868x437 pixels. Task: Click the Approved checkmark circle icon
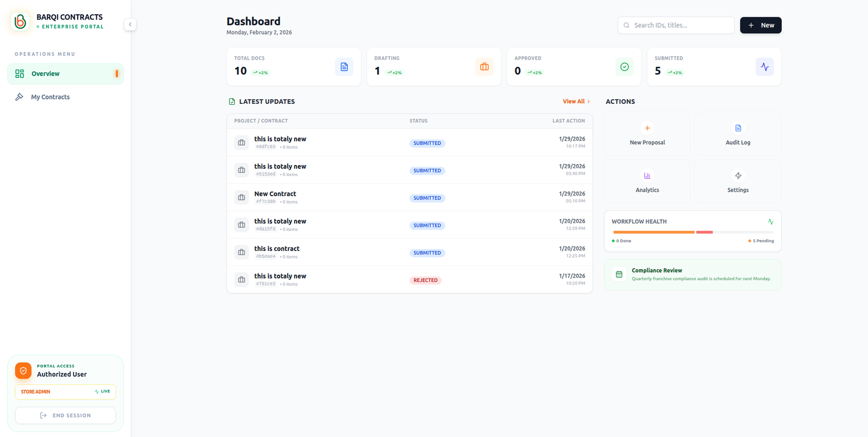(624, 67)
